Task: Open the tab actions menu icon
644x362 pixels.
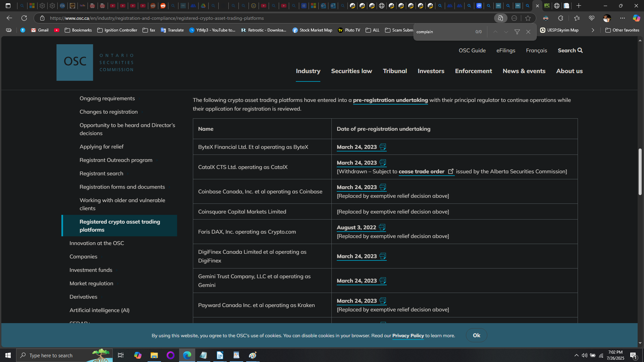Action: pos(8,6)
